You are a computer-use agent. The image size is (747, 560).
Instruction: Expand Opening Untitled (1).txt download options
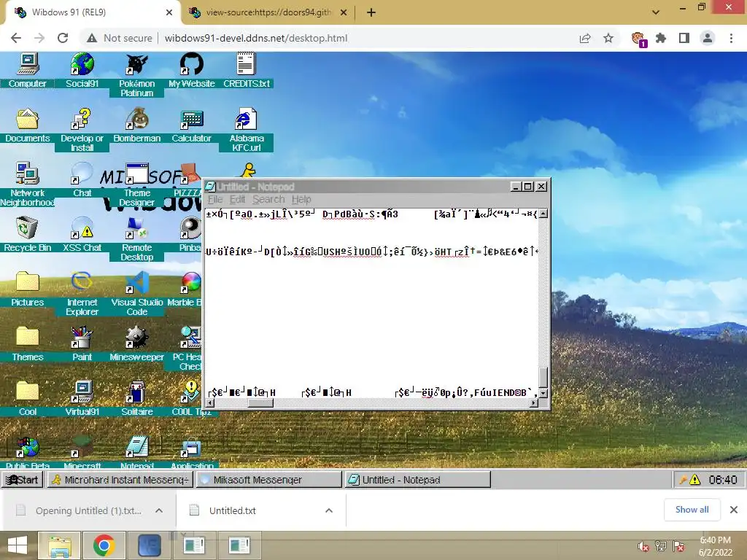(x=159, y=510)
